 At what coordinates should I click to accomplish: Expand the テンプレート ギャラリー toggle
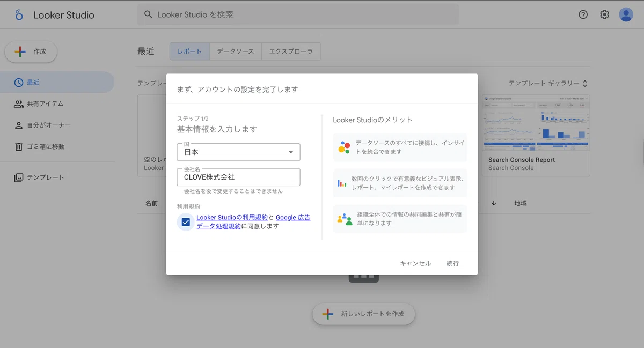pos(548,83)
